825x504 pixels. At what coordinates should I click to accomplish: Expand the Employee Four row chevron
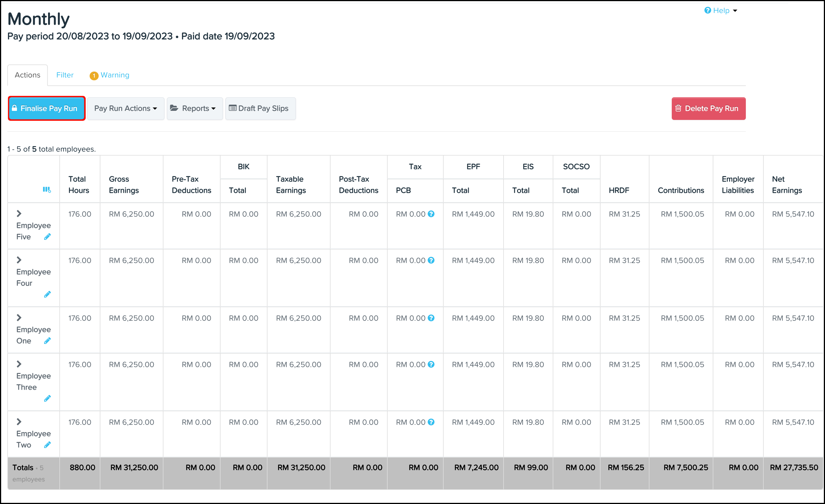pos(19,260)
